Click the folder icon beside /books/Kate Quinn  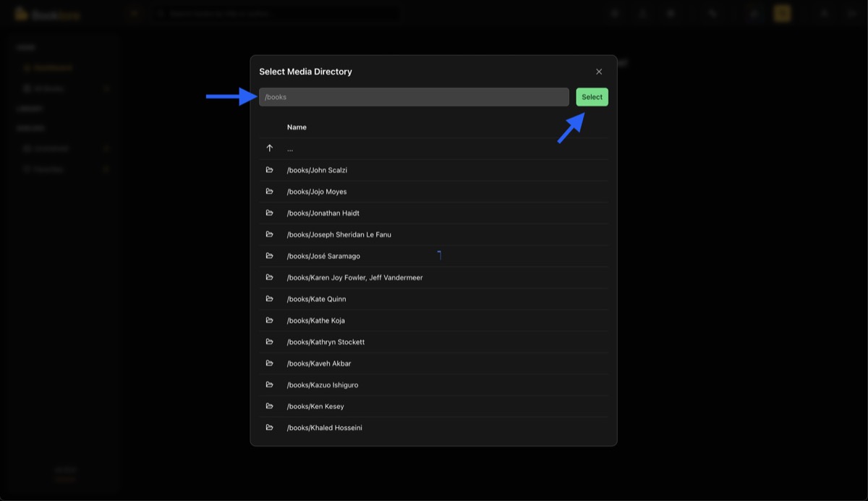pyautogui.click(x=269, y=298)
